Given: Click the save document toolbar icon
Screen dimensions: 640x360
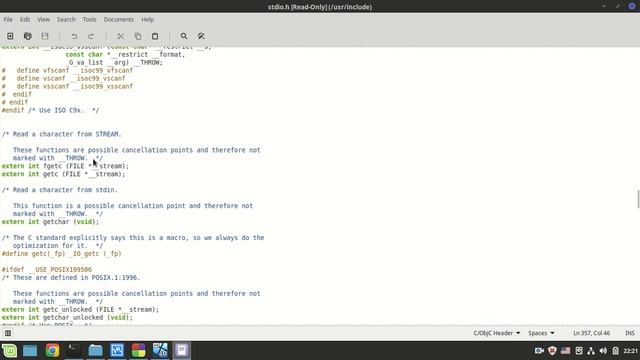Looking at the screenshot, I should pyautogui.click(x=45, y=36).
